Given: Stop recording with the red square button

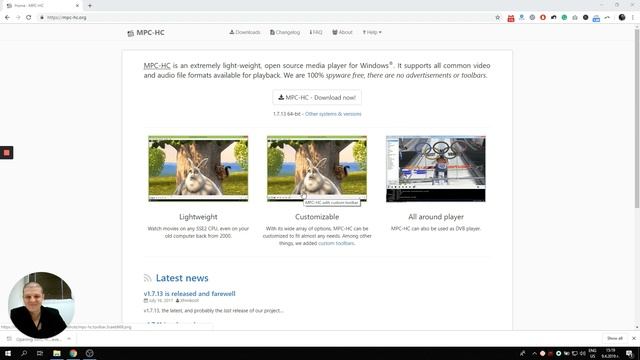Looking at the screenshot, I should [x=7, y=153].
